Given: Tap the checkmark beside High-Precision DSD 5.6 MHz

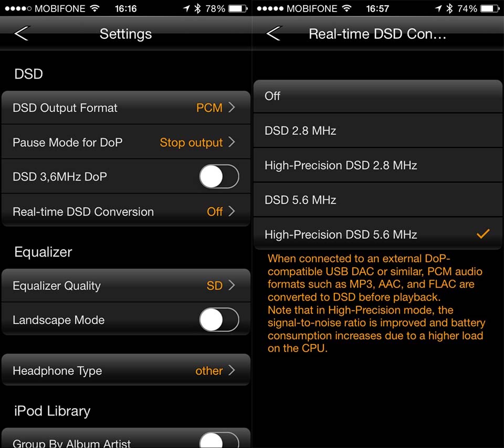Looking at the screenshot, I should (483, 234).
